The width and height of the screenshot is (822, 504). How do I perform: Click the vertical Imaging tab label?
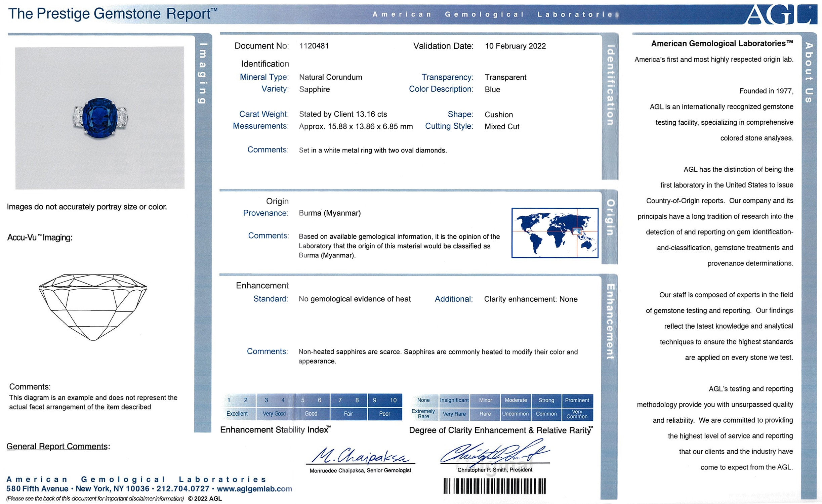tap(203, 73)
